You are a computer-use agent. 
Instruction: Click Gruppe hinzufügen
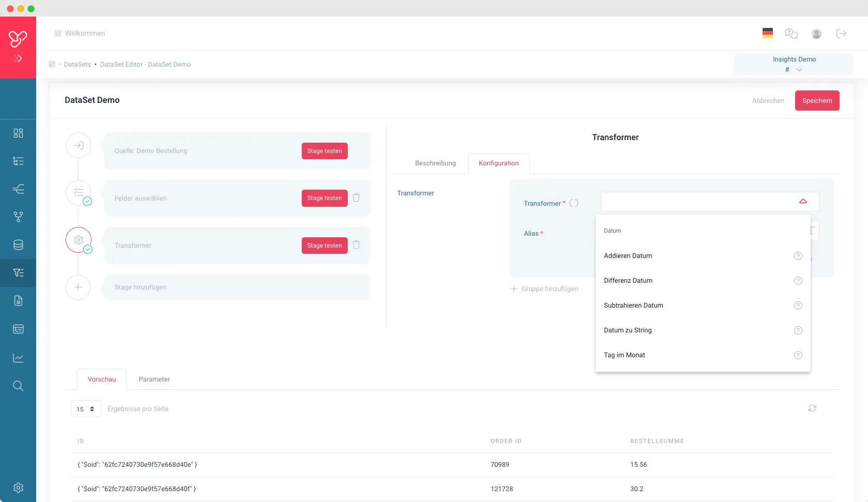(544, 289)
